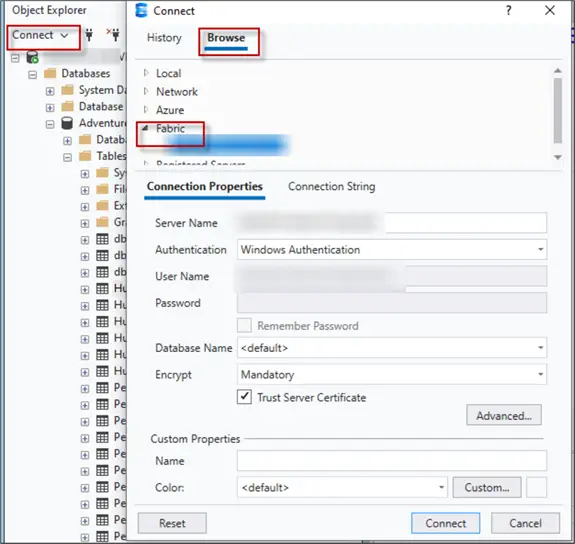
Task: Collapse the Fabric node
Action: coord(145,128)
